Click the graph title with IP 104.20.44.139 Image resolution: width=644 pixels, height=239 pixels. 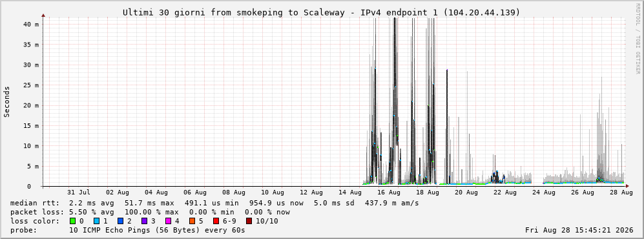point(322,13)
